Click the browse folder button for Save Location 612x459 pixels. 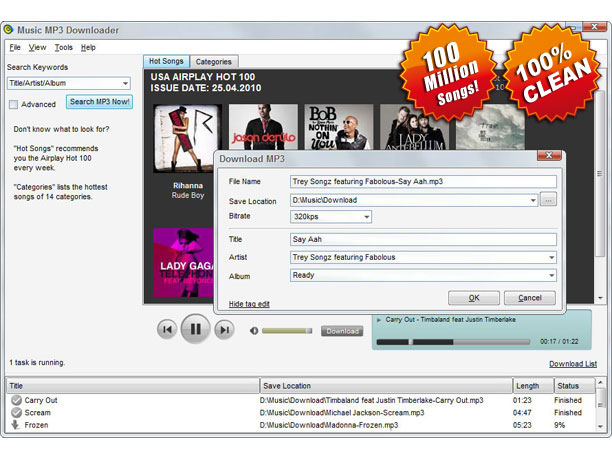pyautogui.click(x=548, y=200)
